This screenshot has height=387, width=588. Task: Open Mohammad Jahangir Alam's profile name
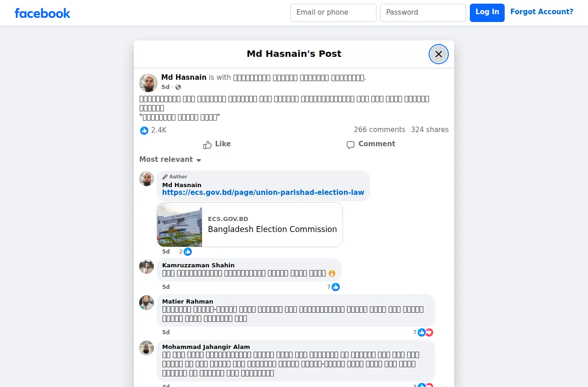206,347
